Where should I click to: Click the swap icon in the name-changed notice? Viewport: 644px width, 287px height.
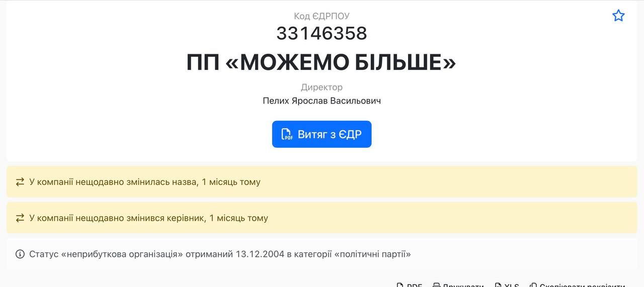pyautogui.click(x=20, y=182)
